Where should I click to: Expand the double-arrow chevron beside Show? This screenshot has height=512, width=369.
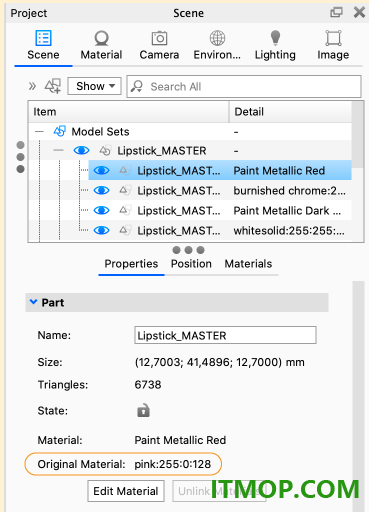32,86
